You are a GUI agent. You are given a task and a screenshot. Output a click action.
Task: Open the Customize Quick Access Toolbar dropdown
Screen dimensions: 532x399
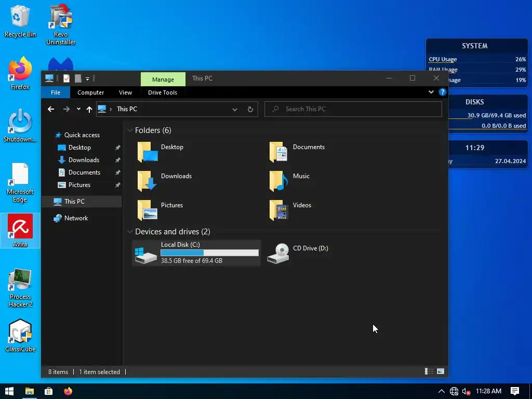(87, 79)
